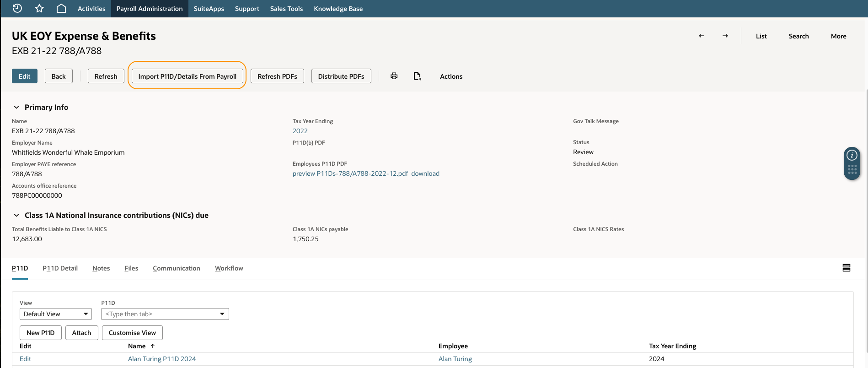The image size is (868, 368).
Task: Open the SuiteApps menu
Action: (209, 9)
